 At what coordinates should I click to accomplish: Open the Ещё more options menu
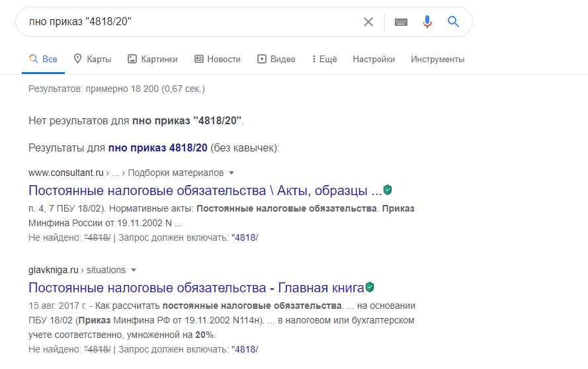(x=324, y=59)
